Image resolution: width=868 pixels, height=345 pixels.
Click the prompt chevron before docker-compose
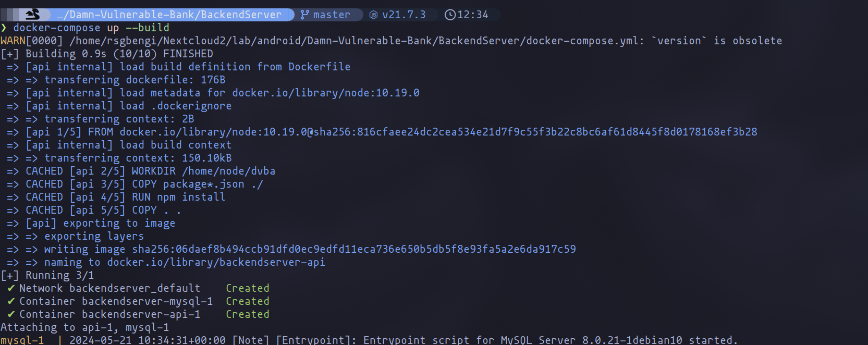4,28
